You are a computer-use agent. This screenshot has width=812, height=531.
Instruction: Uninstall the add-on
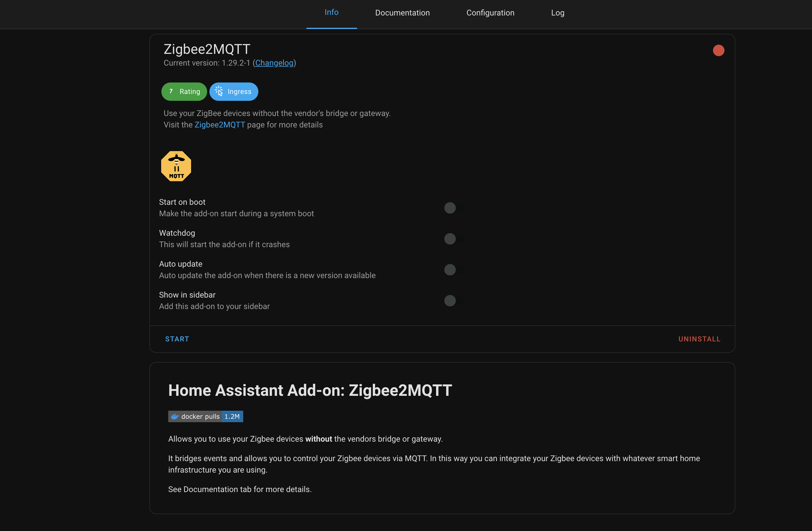[x=699, y=339]
